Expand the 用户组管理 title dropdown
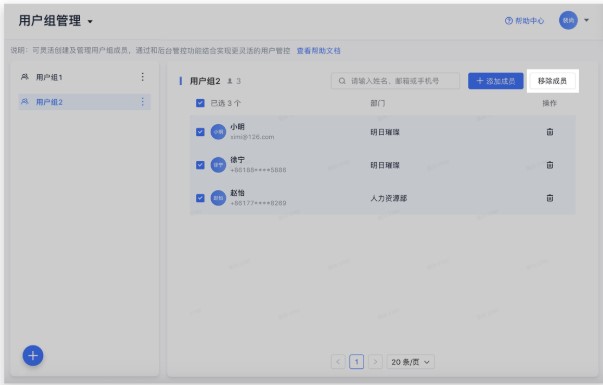Screen dimensions: 603x385 (x=90, y=22)
